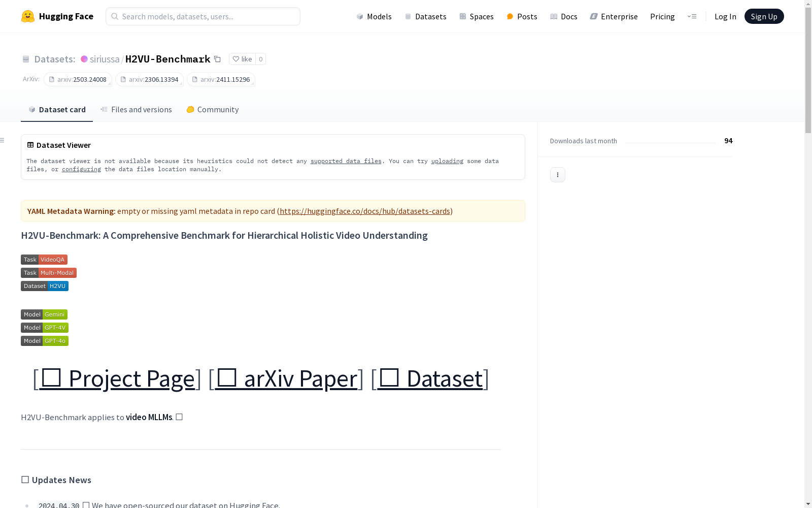Click the Task Multi-Modal badge
812x508 pixels.
49,273
